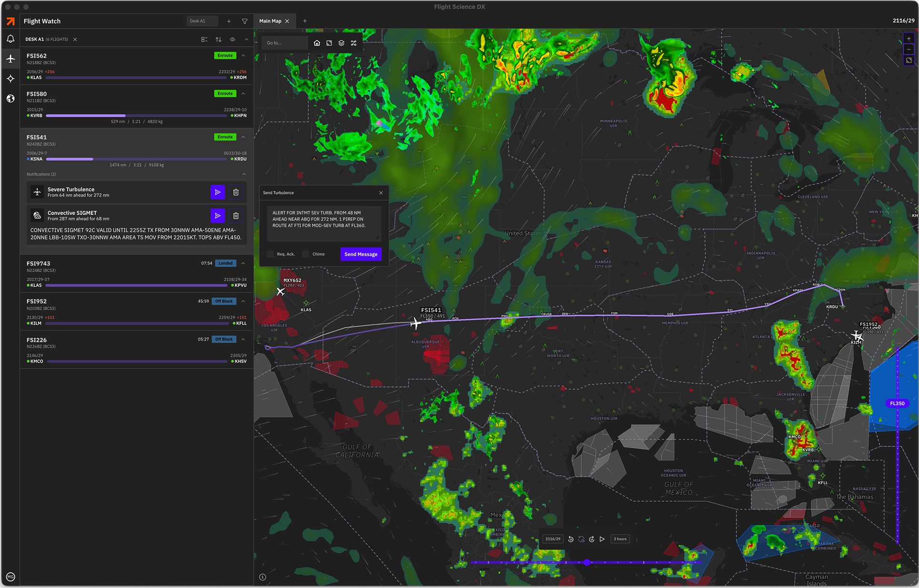
Task: Enable the Chime checkbox
Action: 306,254
